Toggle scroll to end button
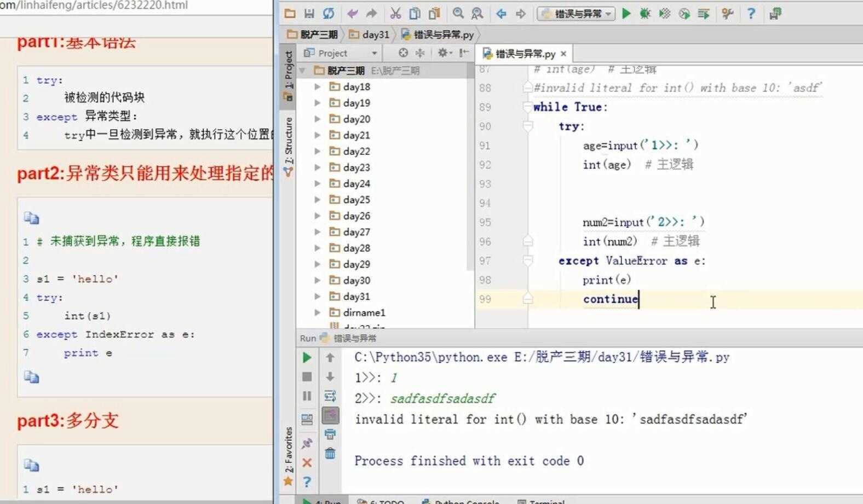This screenshot has width=863, height=504. [330, 415]
